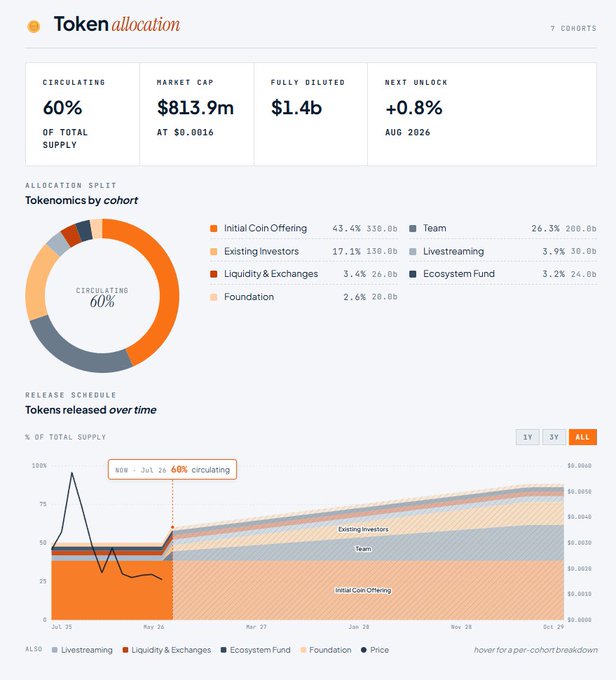The width and height of the screenshot is (616, 680).
Task: Select the ALL time range
Action: [x=583, y=437]
